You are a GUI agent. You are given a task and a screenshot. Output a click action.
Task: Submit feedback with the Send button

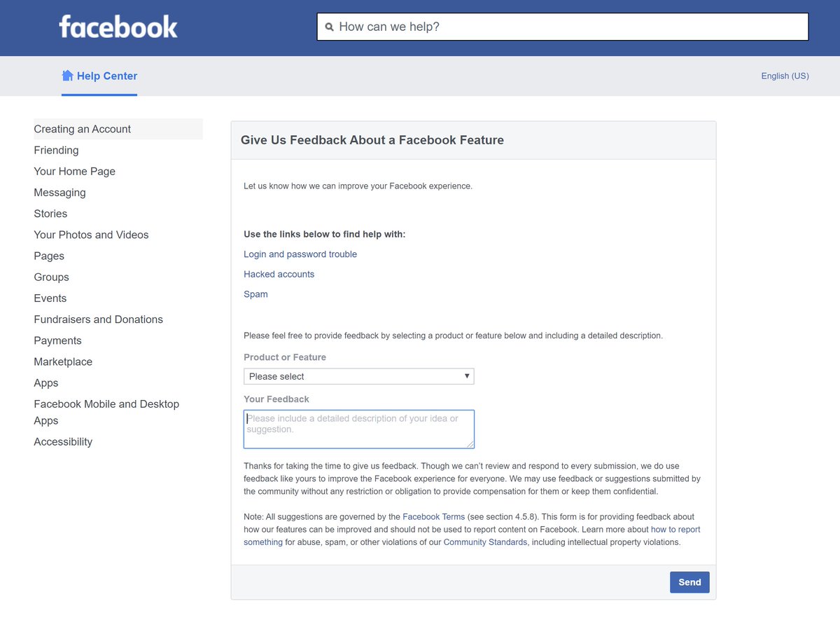pos(689,582)
